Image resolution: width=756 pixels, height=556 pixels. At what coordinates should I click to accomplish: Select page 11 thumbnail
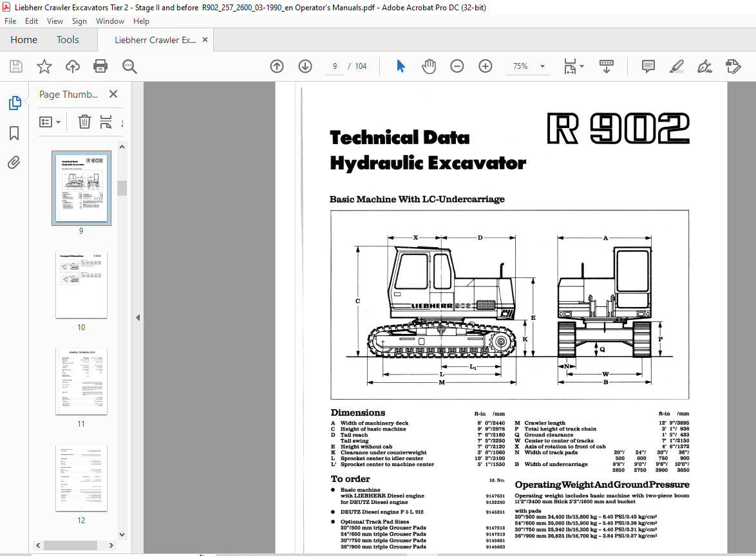coord(82,381)
